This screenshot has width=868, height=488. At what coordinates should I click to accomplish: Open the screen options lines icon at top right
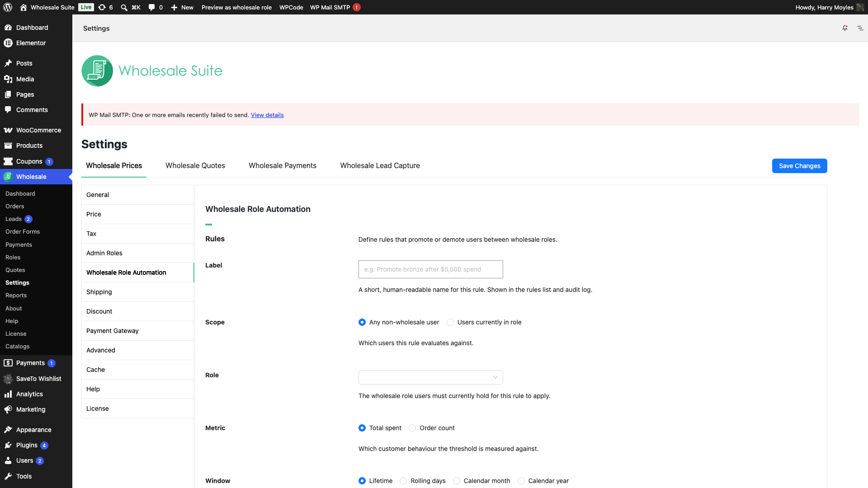[860, 28]
